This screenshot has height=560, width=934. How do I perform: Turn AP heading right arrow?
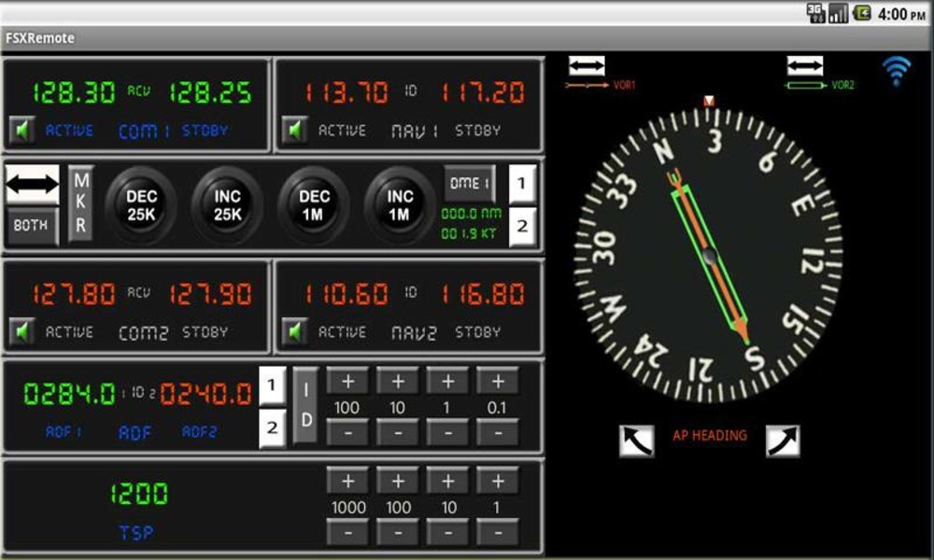coord(783,441)
